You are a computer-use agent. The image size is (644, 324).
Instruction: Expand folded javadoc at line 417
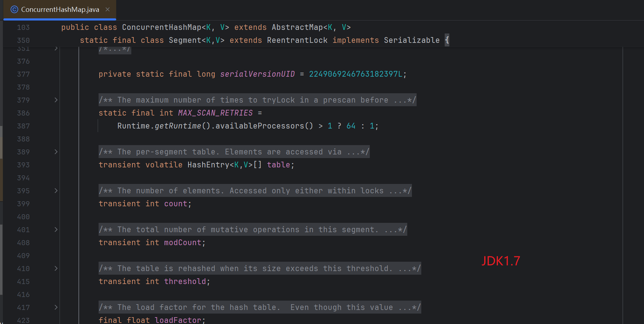[56, 307]
